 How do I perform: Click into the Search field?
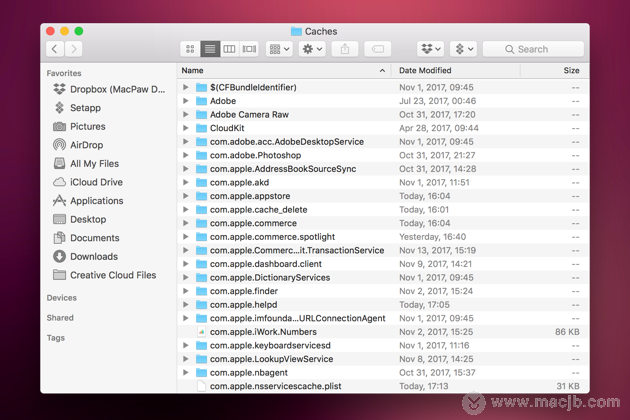(x=533, y=49)
